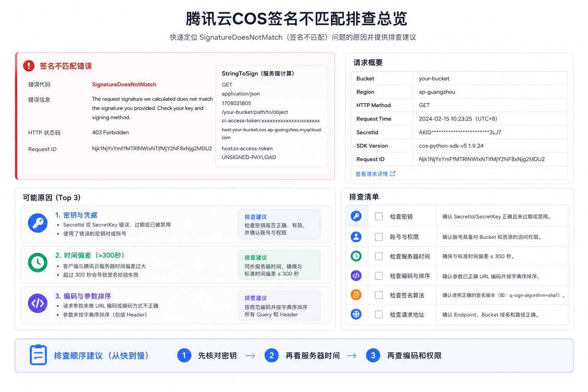Click the orange document icon beside 检查签名算法
This screenshot has width=588, height=392.
coord(356,295)
